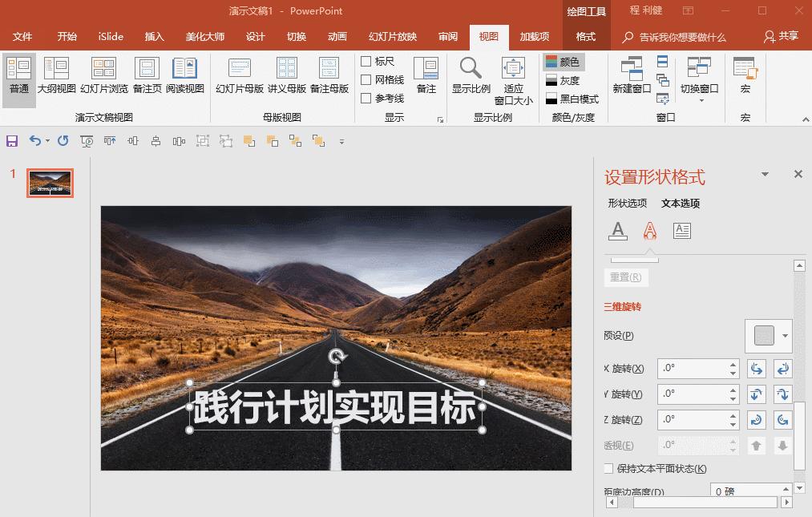Switch to 形状选项 in the format pane
This screenshot has height=517, width=812.
click(627, 204)
